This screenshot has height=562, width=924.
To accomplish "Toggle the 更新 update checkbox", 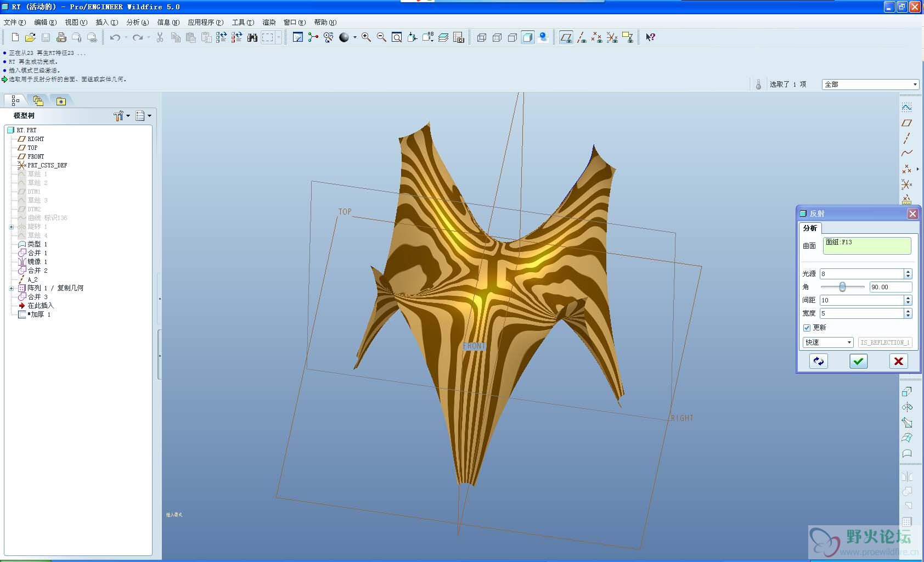I will [807, 328].
